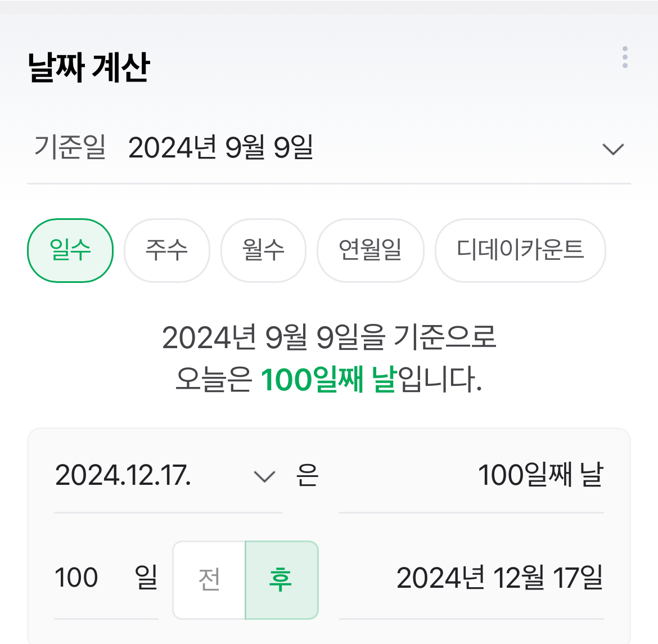Select the 후 (after) option
This screenshot has height=644, width=658.
click(281, 580)
